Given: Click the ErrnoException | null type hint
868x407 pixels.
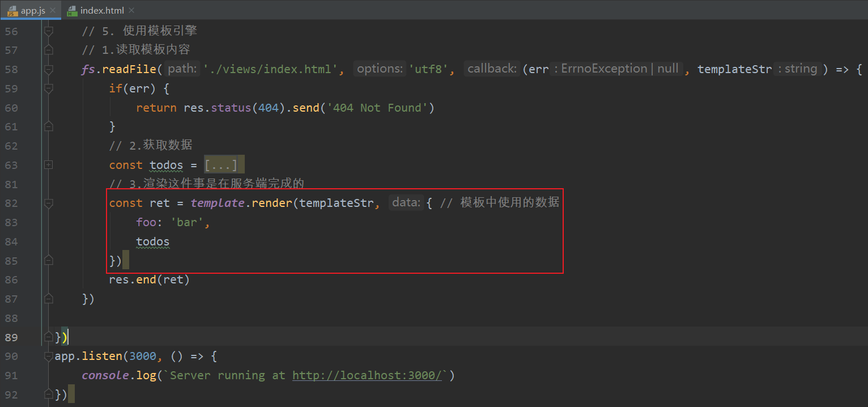Looking at the screenshot, I should pyautogui.click(x=617, y=69).
